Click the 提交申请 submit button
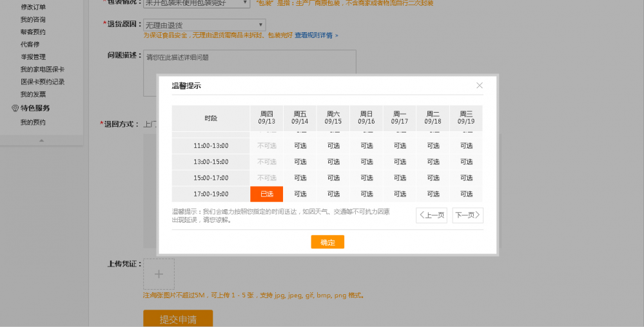This screenshot has width=644, height=327. point(178,319)
